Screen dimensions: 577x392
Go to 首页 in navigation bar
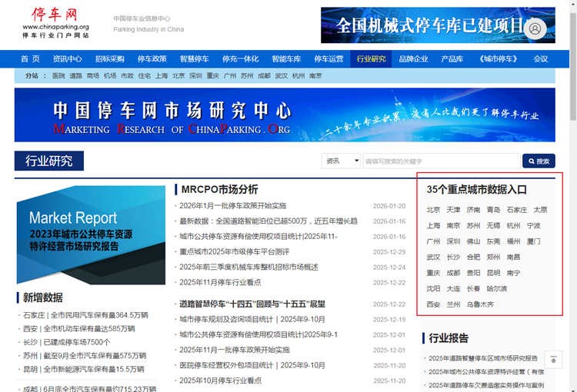pyautogui.click(x=30, y=59)
